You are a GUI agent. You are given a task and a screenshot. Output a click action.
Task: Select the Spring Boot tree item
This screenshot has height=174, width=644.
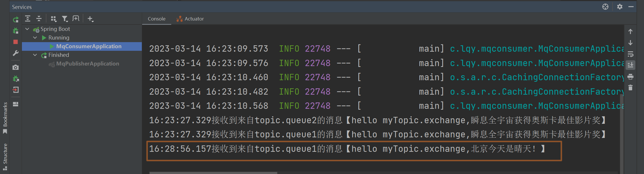pyautogui.click(x=55, y=29)
